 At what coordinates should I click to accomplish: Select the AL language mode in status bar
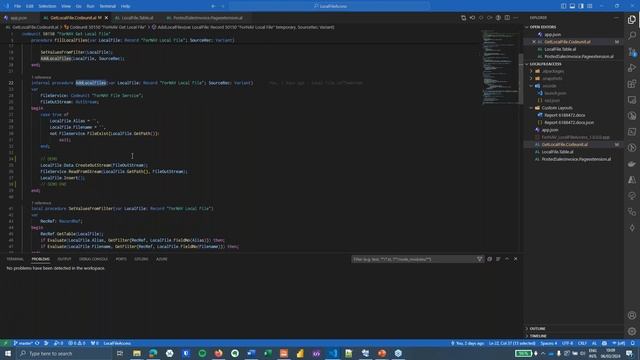click(x=594, y=343)
